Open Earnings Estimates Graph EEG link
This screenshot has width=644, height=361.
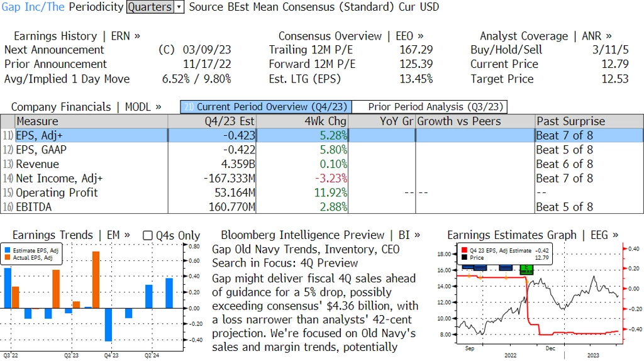533,235
